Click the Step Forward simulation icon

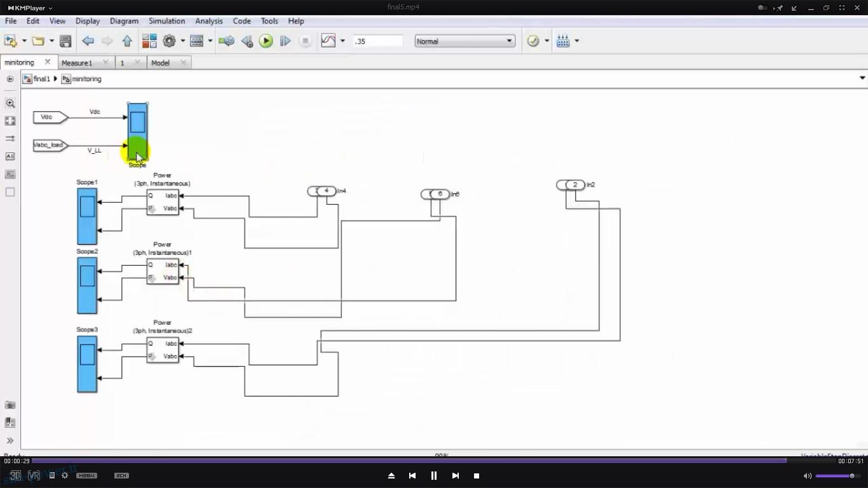click(285, 41)
